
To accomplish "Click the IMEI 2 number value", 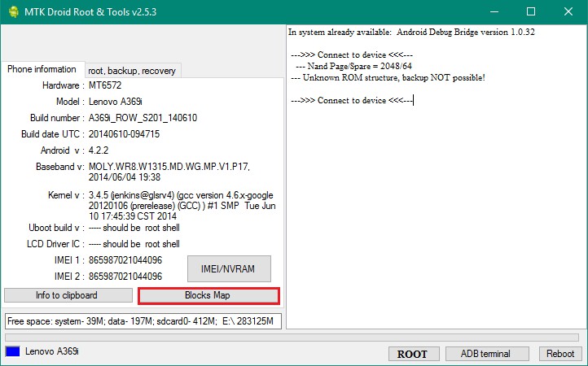I will coord(125,277).
